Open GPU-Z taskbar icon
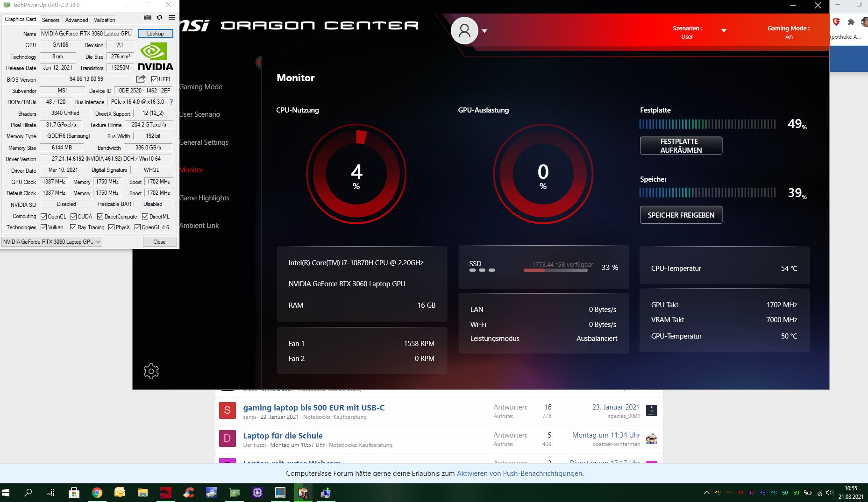 coord(234,493)
